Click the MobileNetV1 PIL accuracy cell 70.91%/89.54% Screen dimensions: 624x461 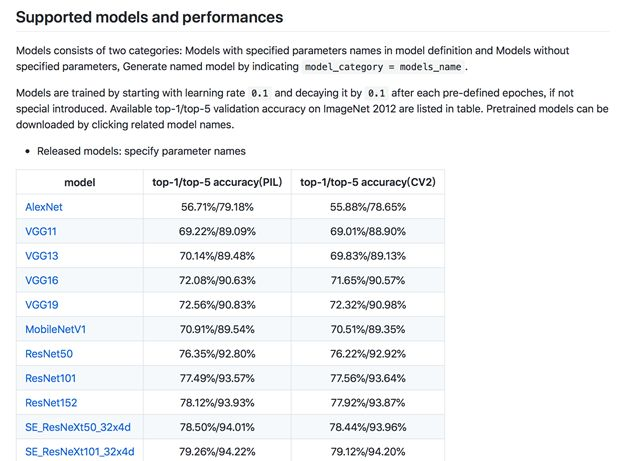tap(217, 329)
